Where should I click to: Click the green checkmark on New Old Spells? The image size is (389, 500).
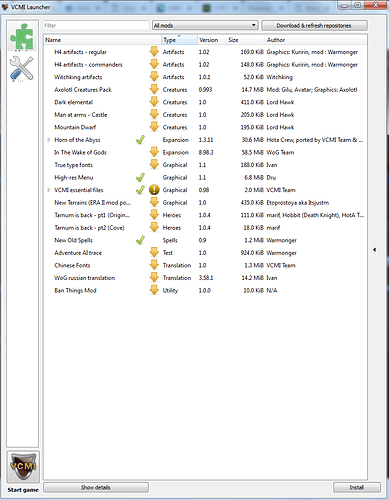[x=140, y=240]
